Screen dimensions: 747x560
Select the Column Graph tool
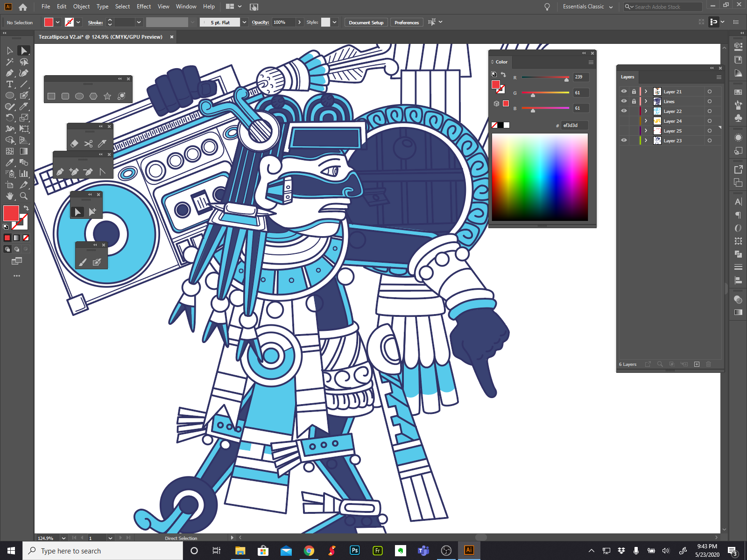pyautogui.click(x=24, y=174)
